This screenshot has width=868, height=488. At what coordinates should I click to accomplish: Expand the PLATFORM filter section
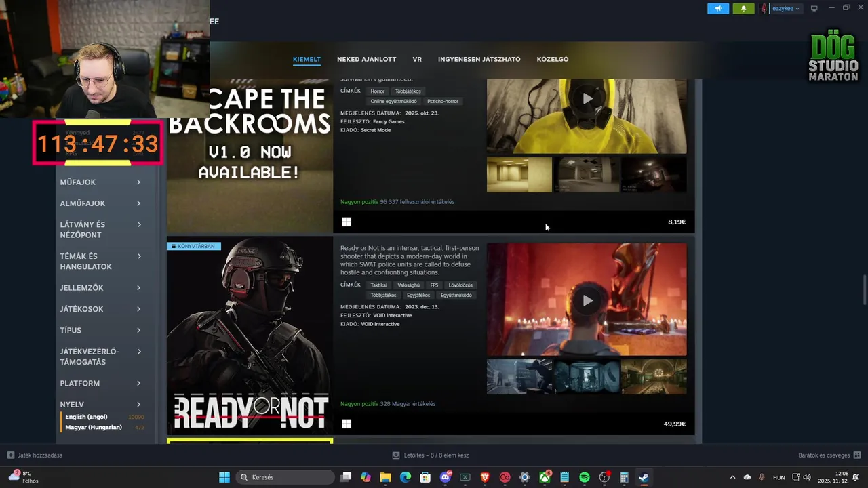pyautogui.click(x=100, y=383)
